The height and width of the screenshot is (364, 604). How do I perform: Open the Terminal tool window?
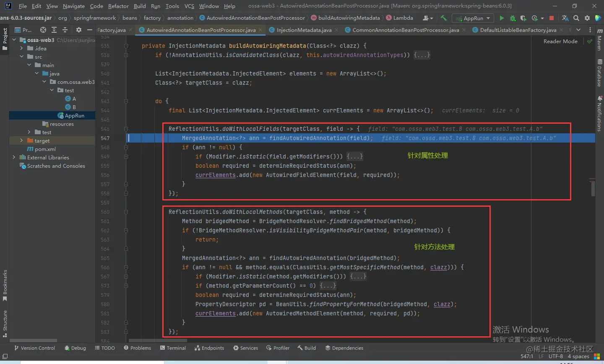point(173,348)
